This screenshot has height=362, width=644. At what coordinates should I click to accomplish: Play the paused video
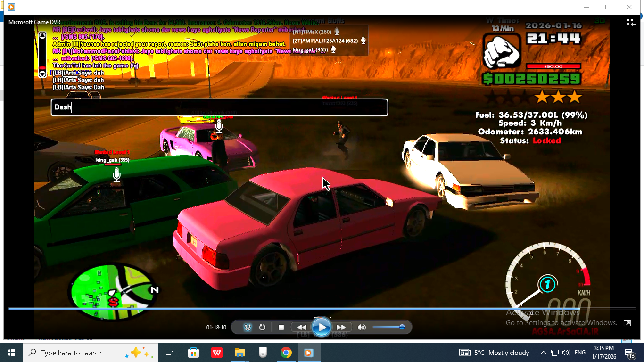[322, 327]
